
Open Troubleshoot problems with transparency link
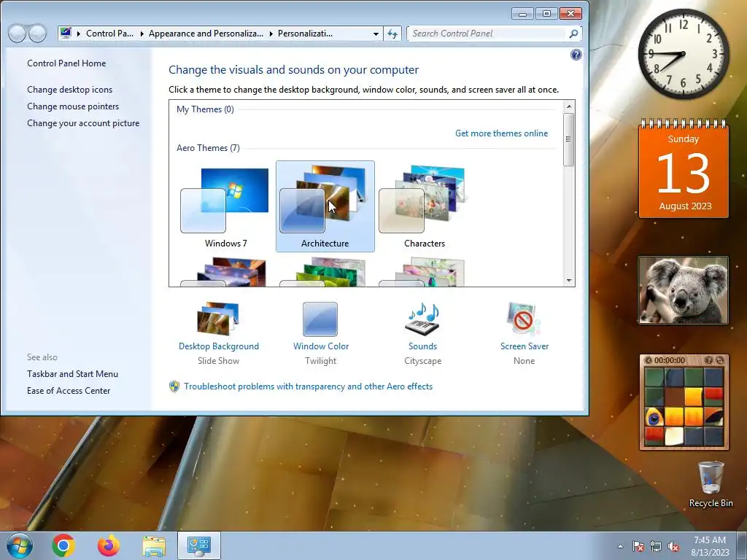pos(308,386)
